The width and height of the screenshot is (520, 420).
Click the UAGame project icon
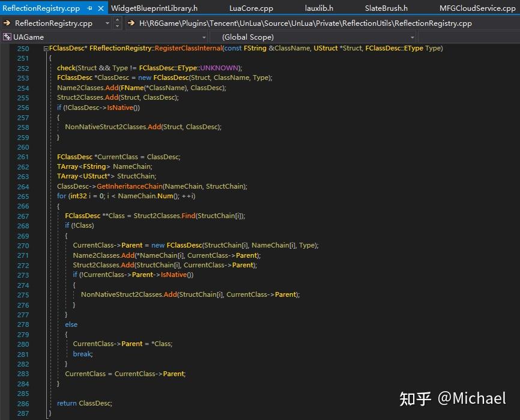point(7,37)
